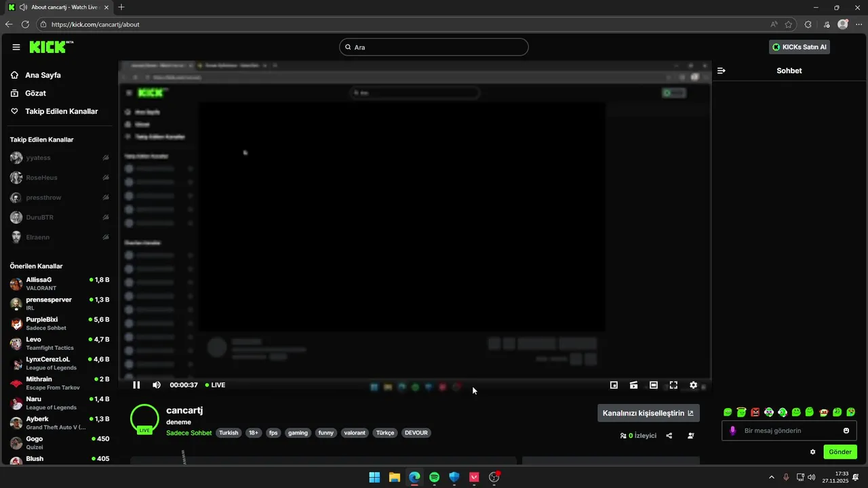Open Gogo Quizei channel

pos(60,443)
